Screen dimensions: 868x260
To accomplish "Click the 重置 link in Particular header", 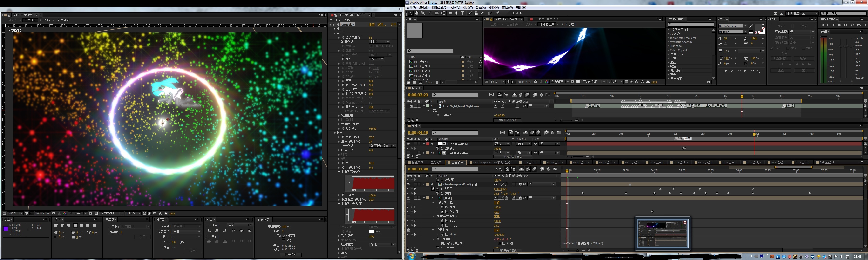I will (372, 25).
